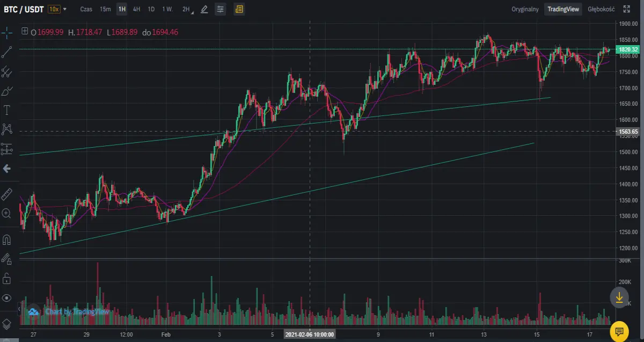Viewport: 644px width, 342px height.
Task: Open technical indicators settings icon
Action: 220,9
